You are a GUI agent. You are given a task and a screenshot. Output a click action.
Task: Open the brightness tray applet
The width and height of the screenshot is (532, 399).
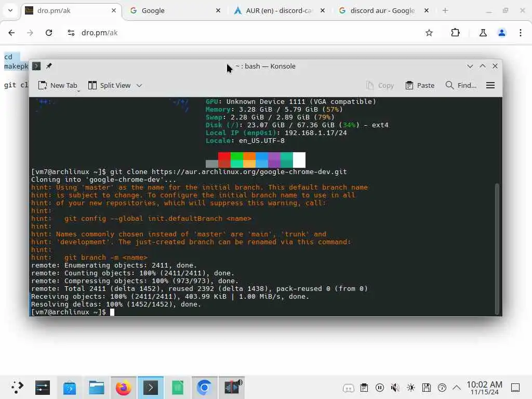click(x=411, y=388)
